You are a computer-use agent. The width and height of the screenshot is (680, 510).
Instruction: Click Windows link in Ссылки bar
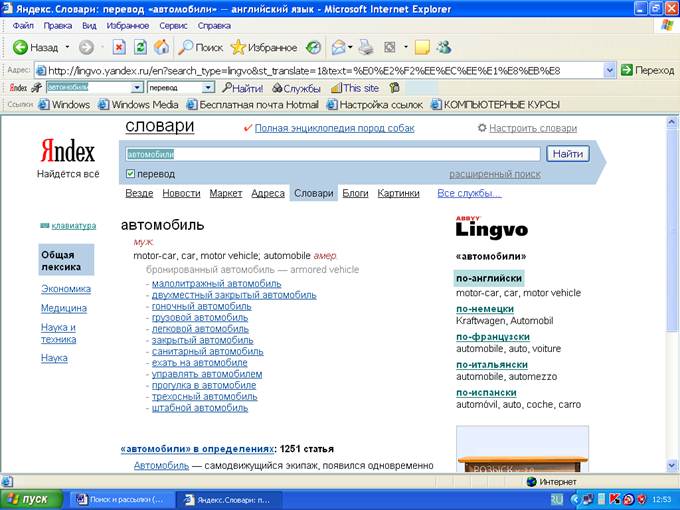(64, 105)
